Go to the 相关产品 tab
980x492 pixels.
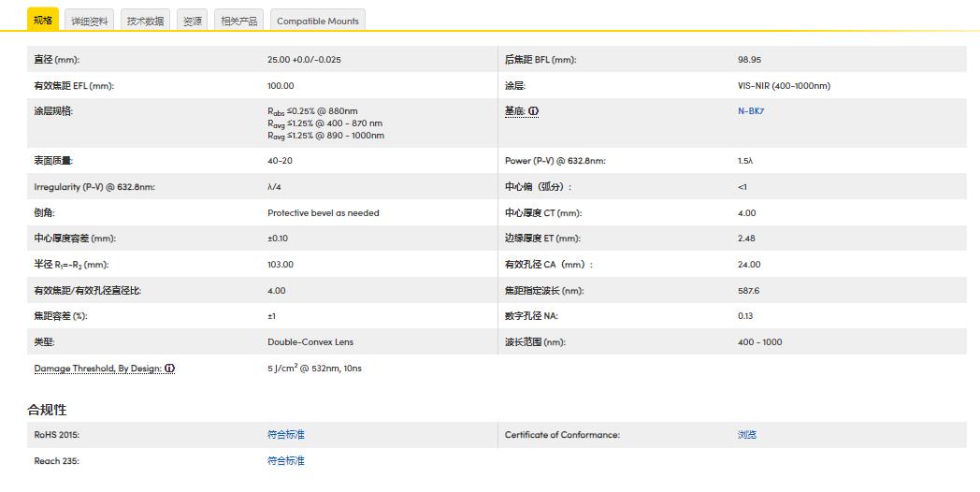[x=238, y=21]
